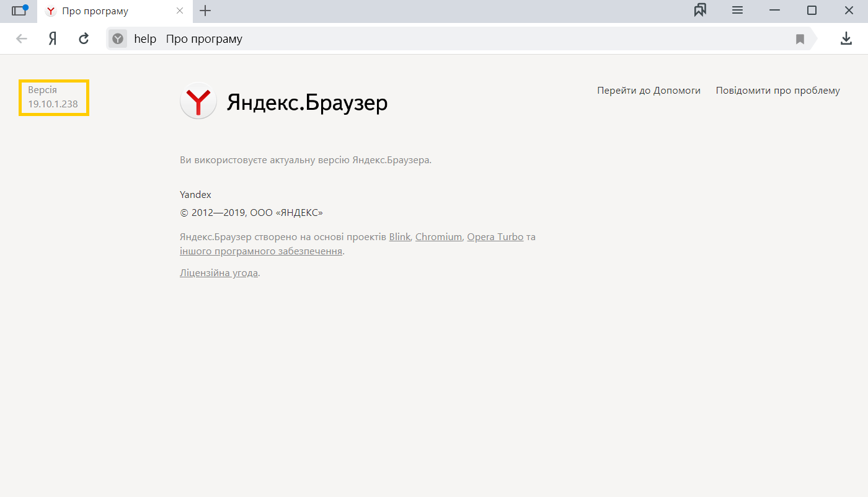Open the 'Ліцензійна угода' link
This screenshot has height=497, width=868.
(219, 273)
